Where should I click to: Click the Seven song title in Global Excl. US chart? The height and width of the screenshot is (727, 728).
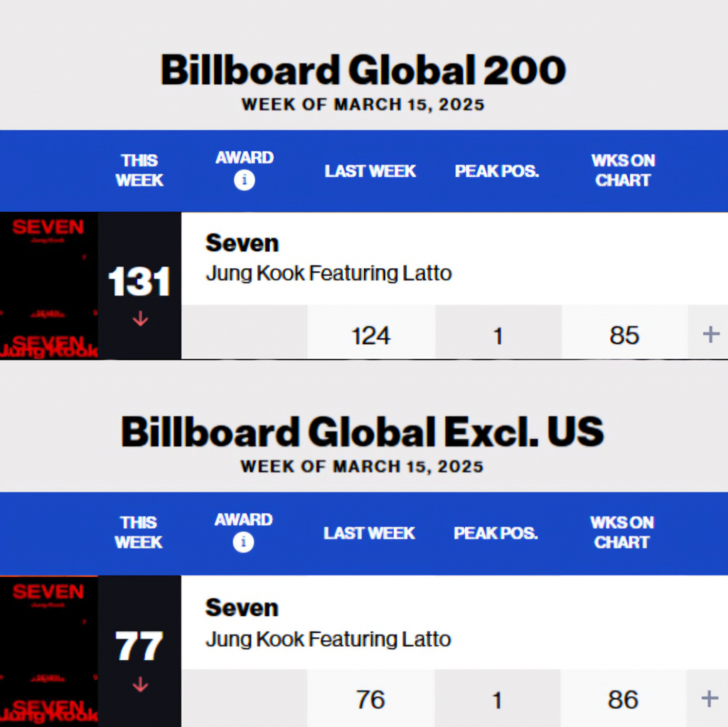pyautogui.click(x=242, y=608)
